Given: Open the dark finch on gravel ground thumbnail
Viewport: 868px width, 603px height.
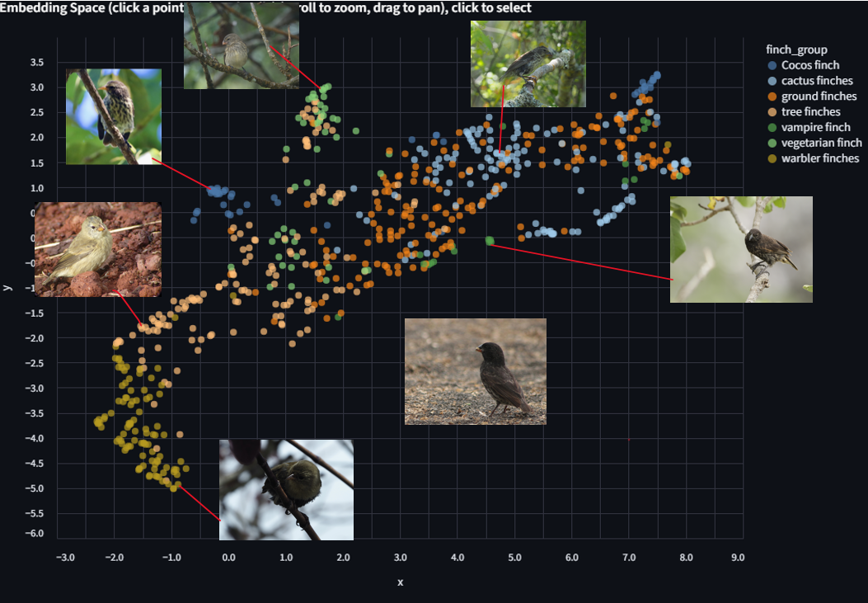Looking at the screenshot, I should pyautogui.click(x=475, y=371).
